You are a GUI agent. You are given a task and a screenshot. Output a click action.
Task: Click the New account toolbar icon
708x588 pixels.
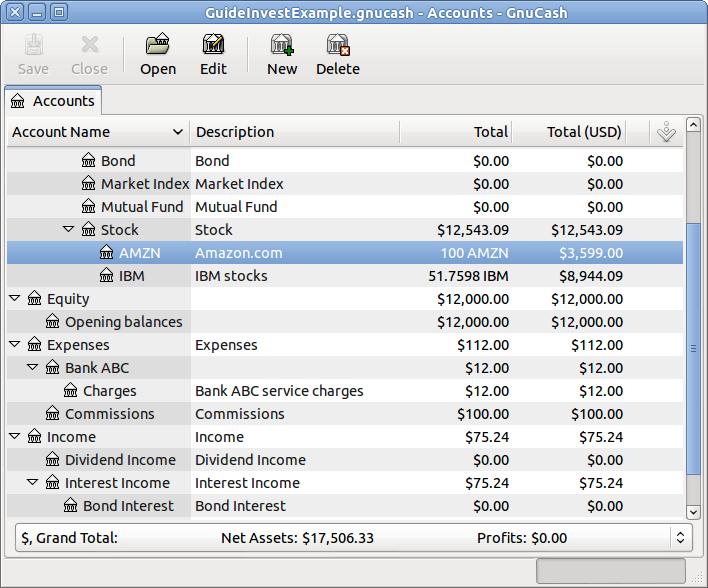[x=282, y=45]
